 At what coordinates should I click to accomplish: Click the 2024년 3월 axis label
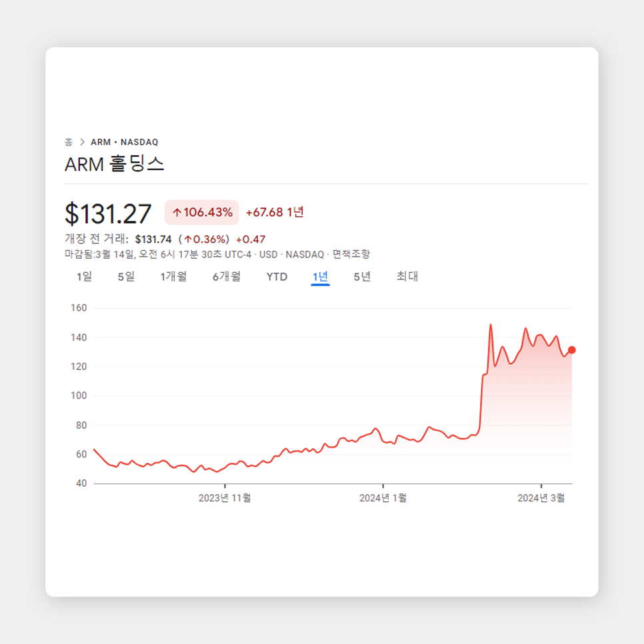tap(541, 498)
